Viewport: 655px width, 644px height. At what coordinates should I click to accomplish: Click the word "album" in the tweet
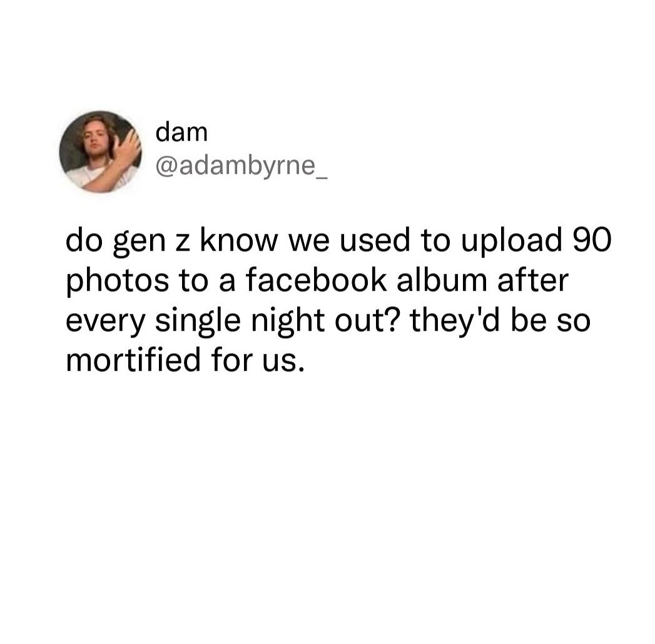pos(442,281)
